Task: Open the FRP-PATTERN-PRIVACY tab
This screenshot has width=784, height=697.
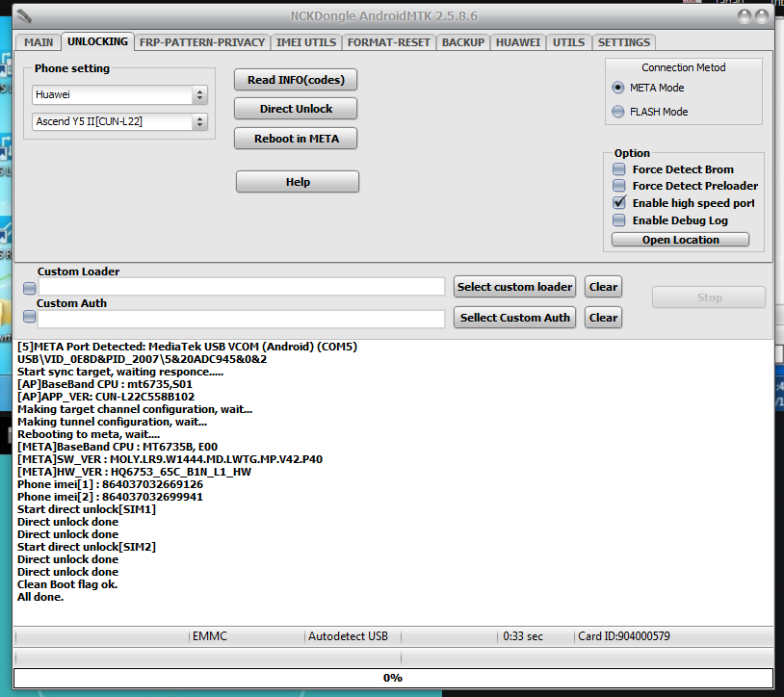Action: click(x=202, y=42)
